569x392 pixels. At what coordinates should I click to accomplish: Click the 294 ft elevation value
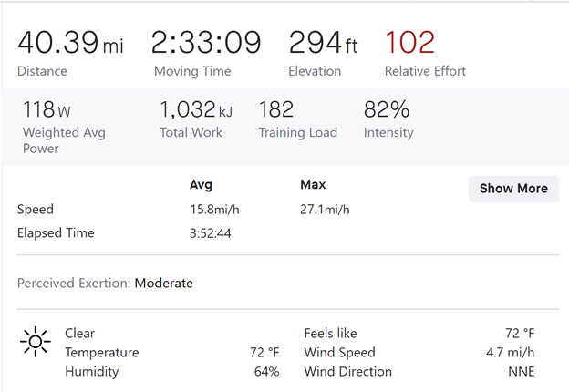tap(324, 42)
